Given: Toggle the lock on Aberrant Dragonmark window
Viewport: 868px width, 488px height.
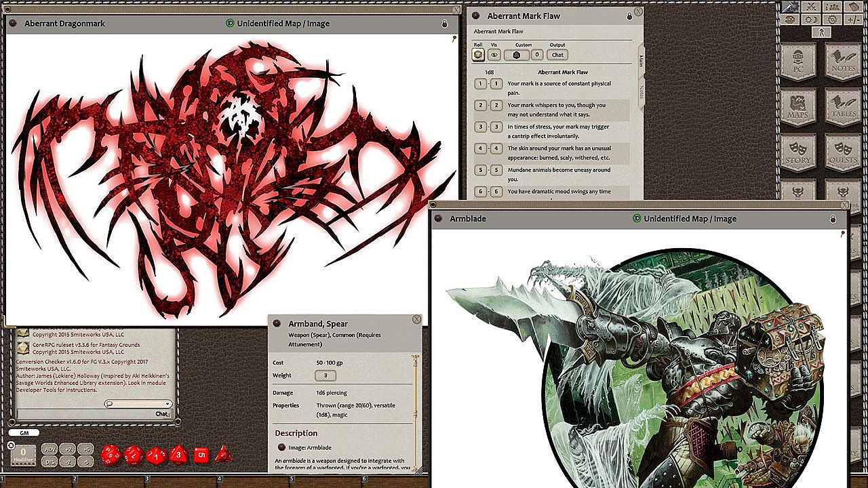Looking at the screenshot, I should [x=445, y=24].
